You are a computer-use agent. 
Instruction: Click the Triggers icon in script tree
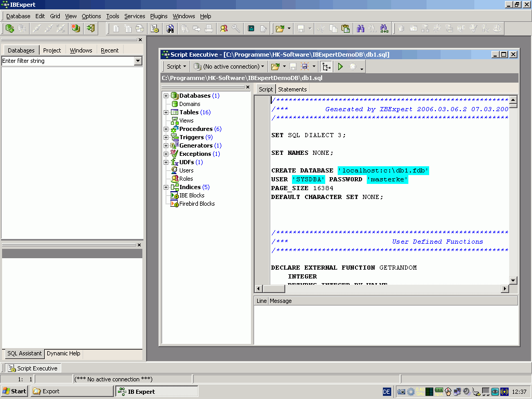tap(175, 137)
